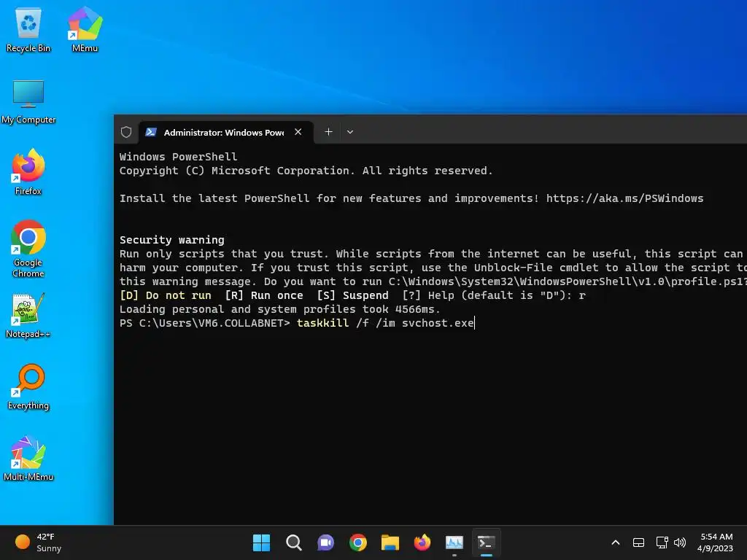This screenshot has width=747, height=560.
Task: Open the network status tray icon
Action: click(661, 542)
